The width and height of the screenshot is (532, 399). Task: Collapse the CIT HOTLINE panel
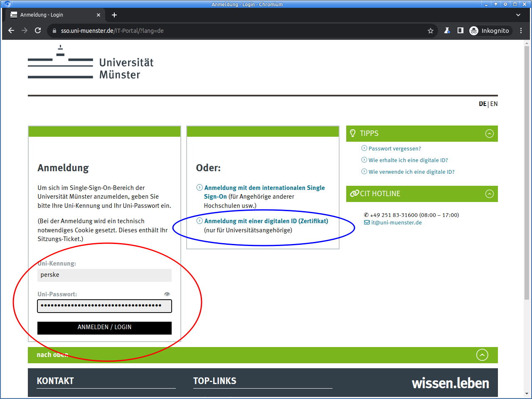coord(490,194)
